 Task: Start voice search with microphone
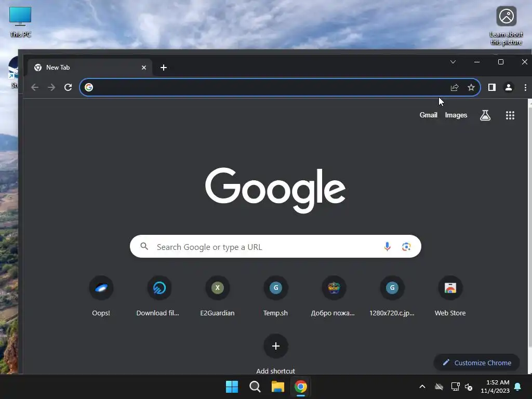coord(387,247)
